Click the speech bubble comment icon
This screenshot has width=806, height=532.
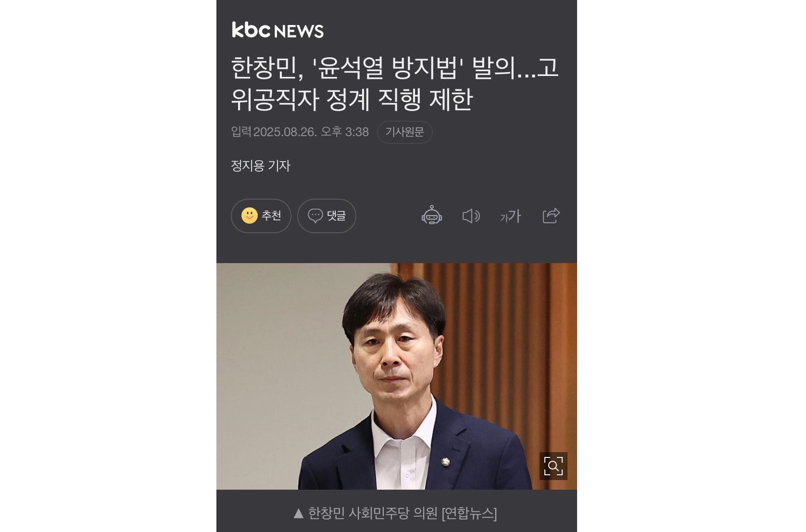click(x=315, y=215)
